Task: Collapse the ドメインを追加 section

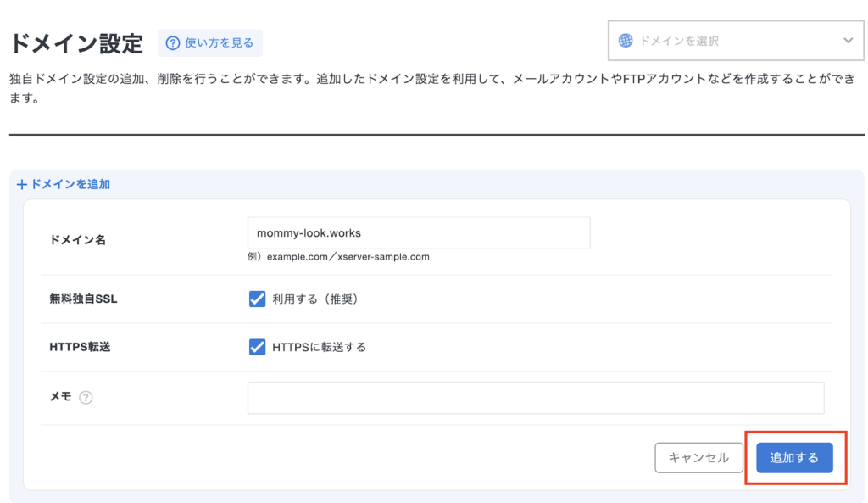Action: click(x=64, y=184)
